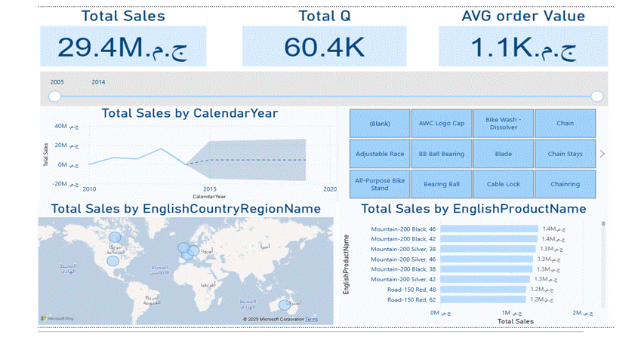Select the Blade slicer tile
The width and height of the screenshot is (644, 362).
point(503,154)
